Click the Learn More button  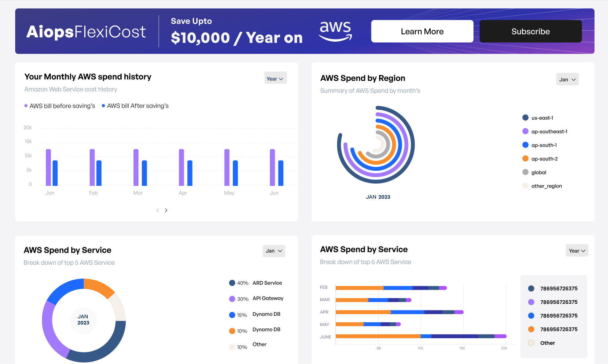[422, 31]
